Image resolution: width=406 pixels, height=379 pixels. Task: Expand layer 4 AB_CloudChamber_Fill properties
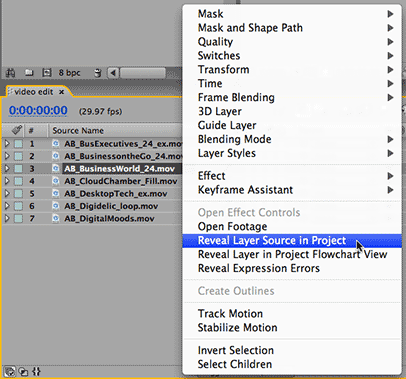[7, 181]
